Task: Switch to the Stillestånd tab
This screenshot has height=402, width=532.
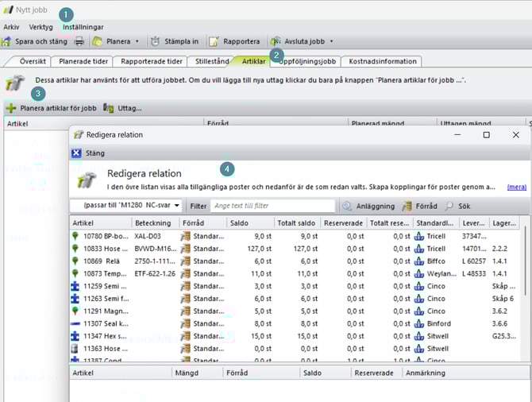Action: point(212,61)
